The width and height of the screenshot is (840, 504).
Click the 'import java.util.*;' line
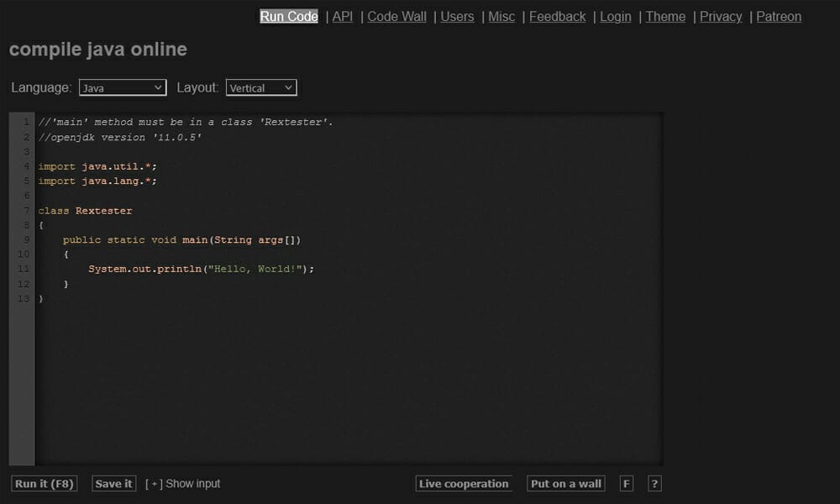coord(97,166)
